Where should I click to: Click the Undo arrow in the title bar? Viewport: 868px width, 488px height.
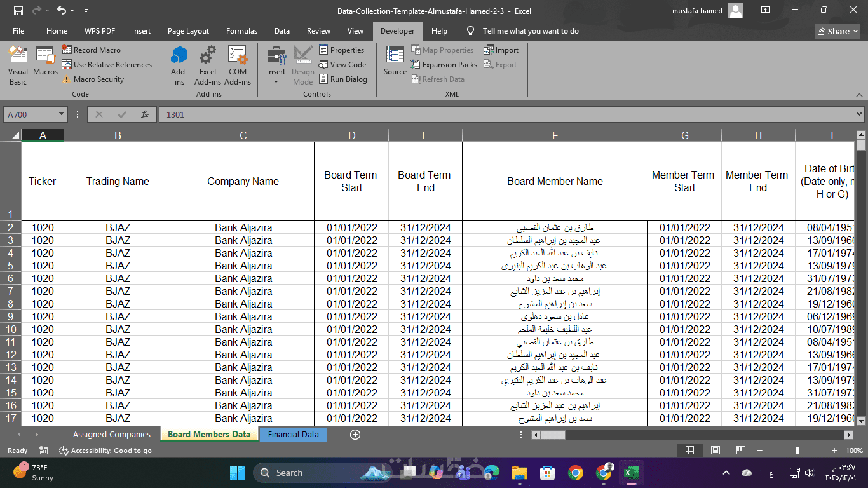pos(61,11)
